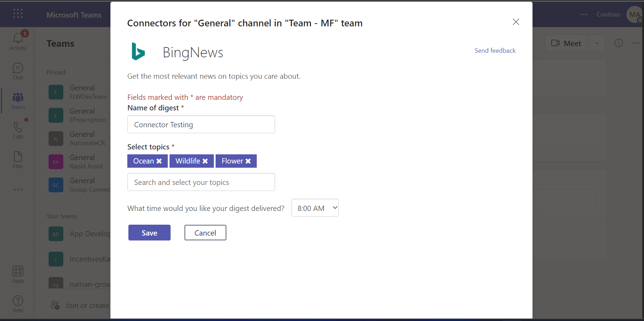644x321 pixels.
Task: Open the channel info icon
Action: click(619, 43)
